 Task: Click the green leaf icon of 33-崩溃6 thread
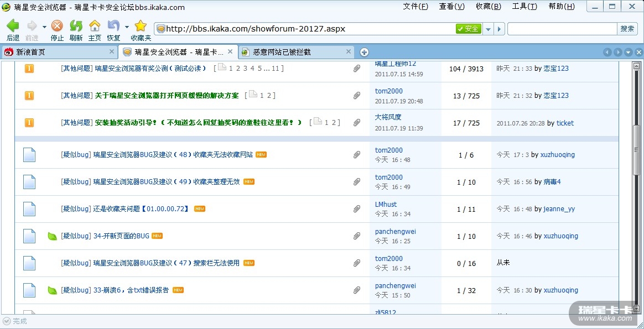pyautogui.click(x=52, y=290)
